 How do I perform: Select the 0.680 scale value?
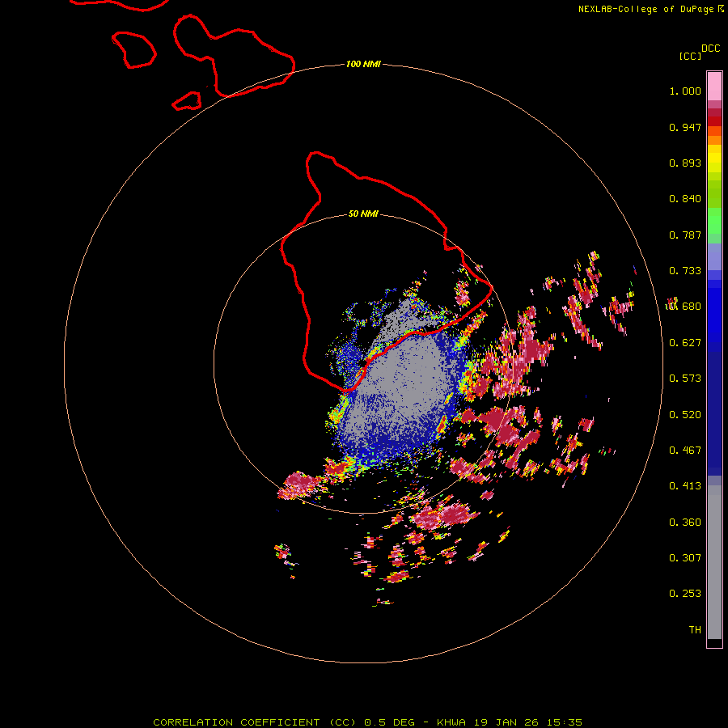[x=685, y=307]
